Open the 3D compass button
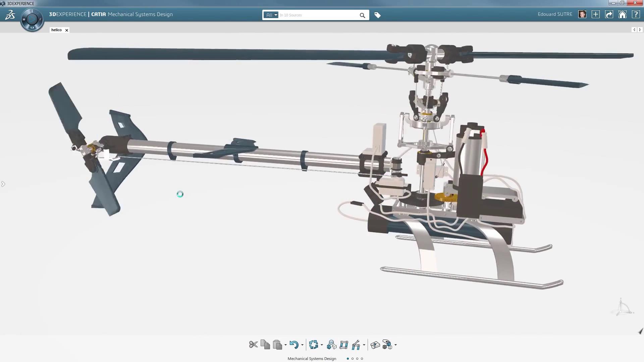644x362 pixels. (x=32, y=19)
